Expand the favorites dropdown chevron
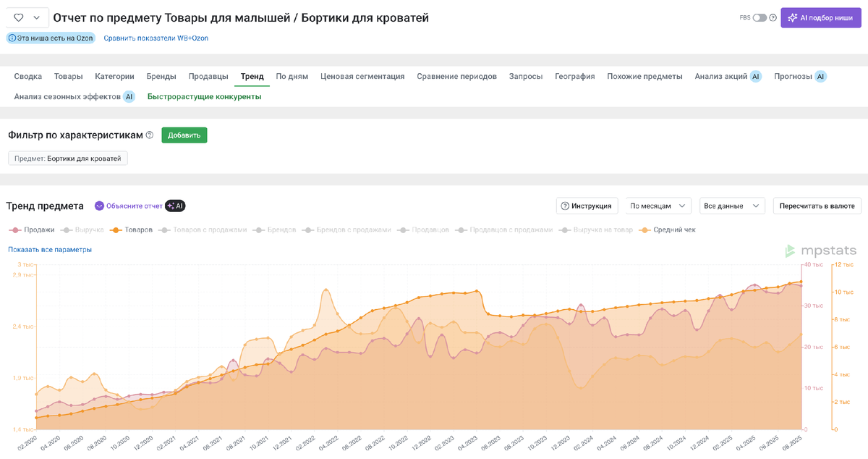Screen dimensions: 868x459 37,17
